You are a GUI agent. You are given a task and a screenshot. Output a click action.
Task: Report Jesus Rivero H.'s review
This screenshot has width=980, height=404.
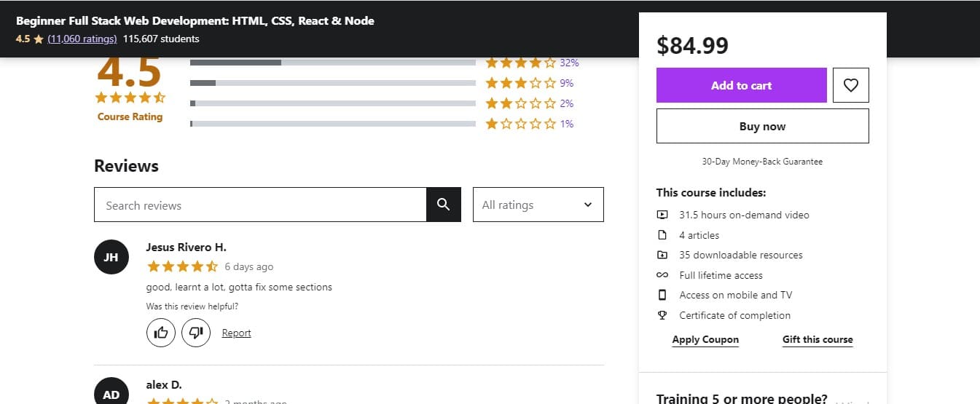tap(236, 333)
